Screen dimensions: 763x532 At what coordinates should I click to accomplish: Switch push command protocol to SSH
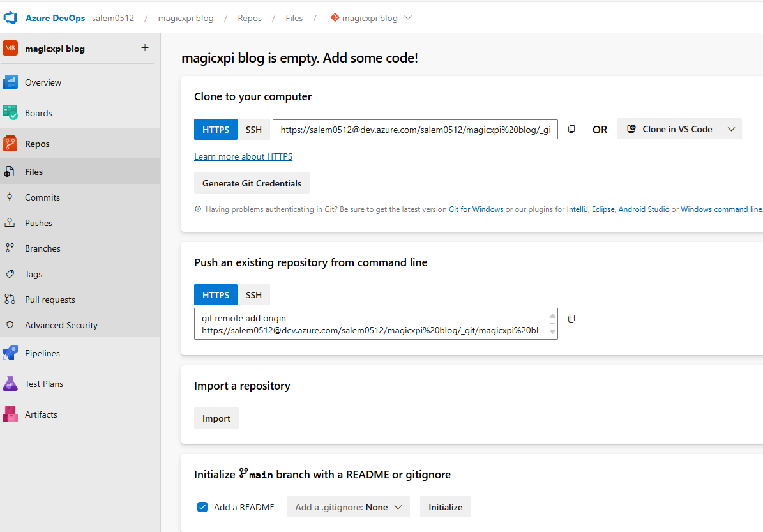coord(254,294)
